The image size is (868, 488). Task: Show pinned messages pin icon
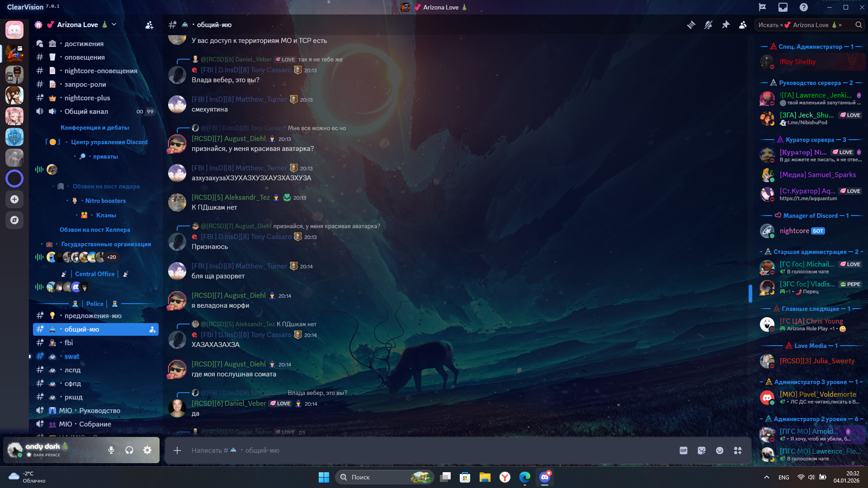pyautogui.click(x=726, y=25)
